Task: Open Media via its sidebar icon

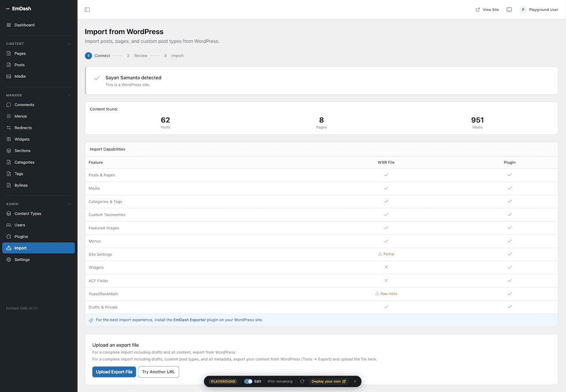Action: point(8,76)
